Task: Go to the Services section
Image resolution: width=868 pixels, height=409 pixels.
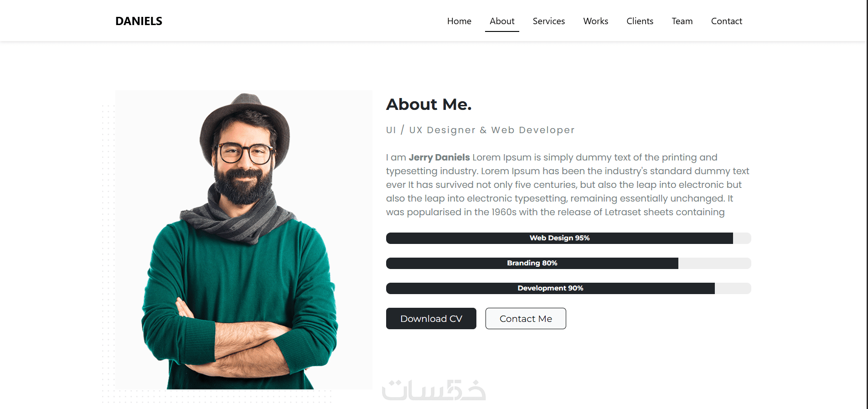Action: (x=549, y=21)
